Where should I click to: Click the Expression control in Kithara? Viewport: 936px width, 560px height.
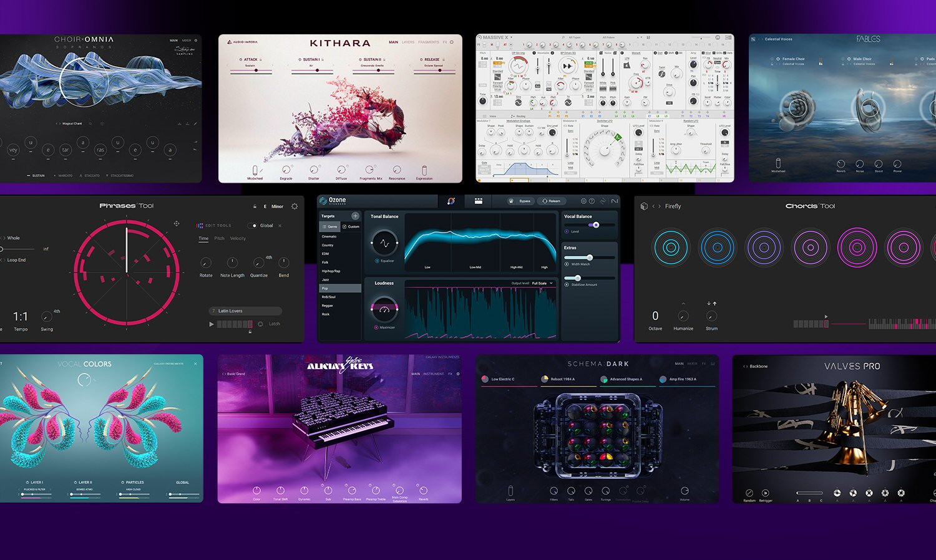pyautogui.click(x=424, y=170)
